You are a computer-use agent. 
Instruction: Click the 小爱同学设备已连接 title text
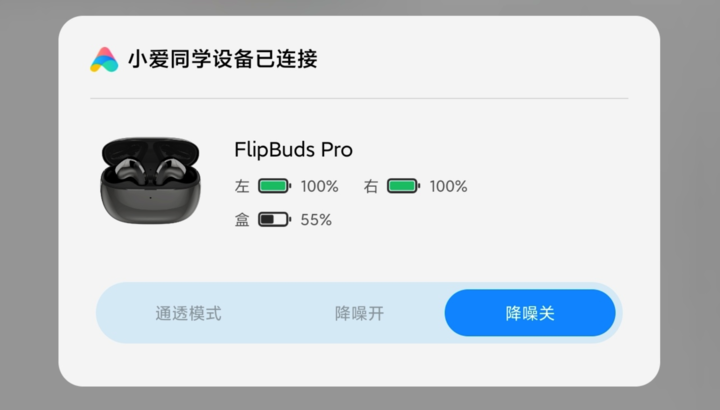(222, 60)
